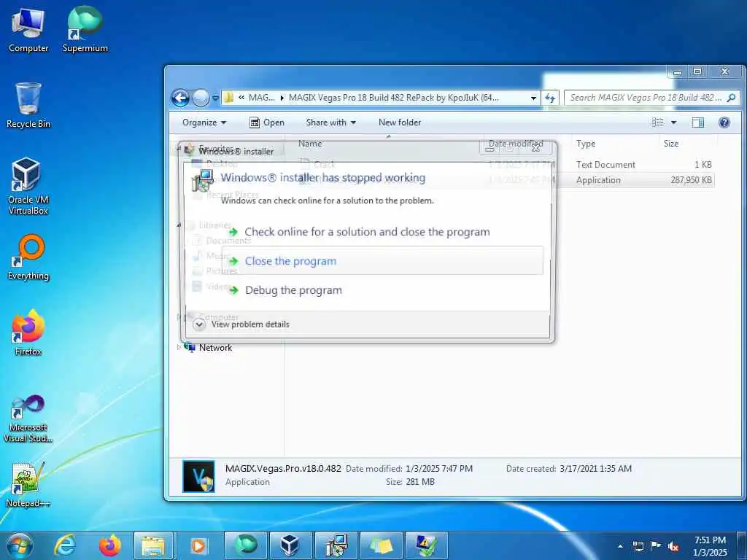Toggle the preview pane icon
Viewport: 747px width, 560px height.
coord(698,122)
